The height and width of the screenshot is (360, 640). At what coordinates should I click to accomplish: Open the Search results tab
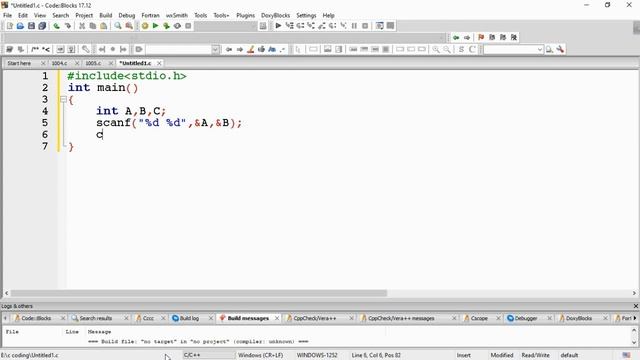coord(96,318)
